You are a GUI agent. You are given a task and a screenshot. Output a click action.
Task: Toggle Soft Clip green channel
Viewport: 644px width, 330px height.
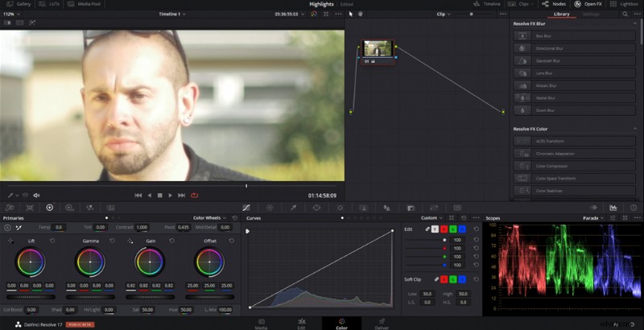453,279
